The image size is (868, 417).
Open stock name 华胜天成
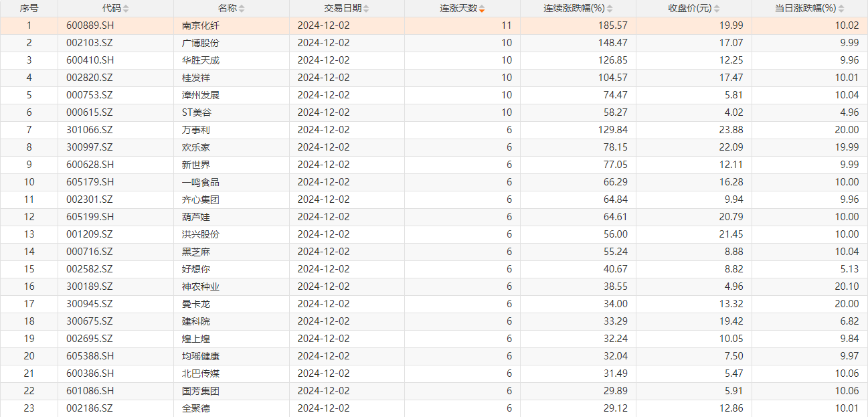point(201,60)
